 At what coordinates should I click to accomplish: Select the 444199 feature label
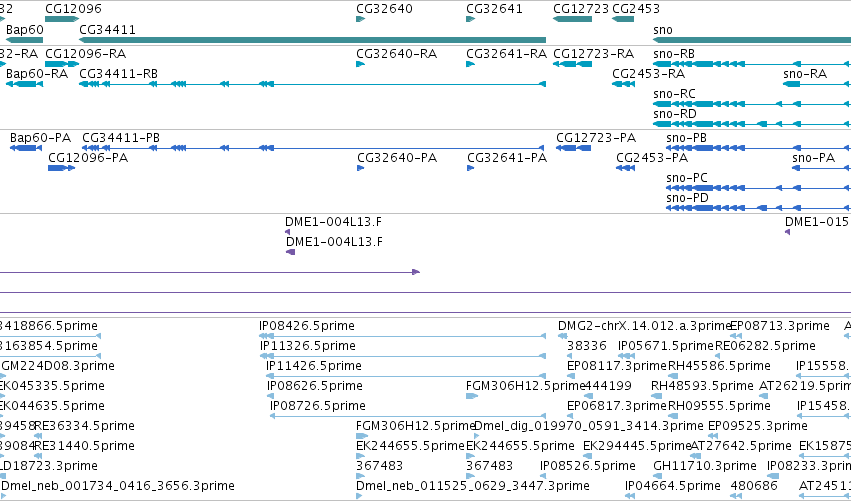tap(608, 385)
